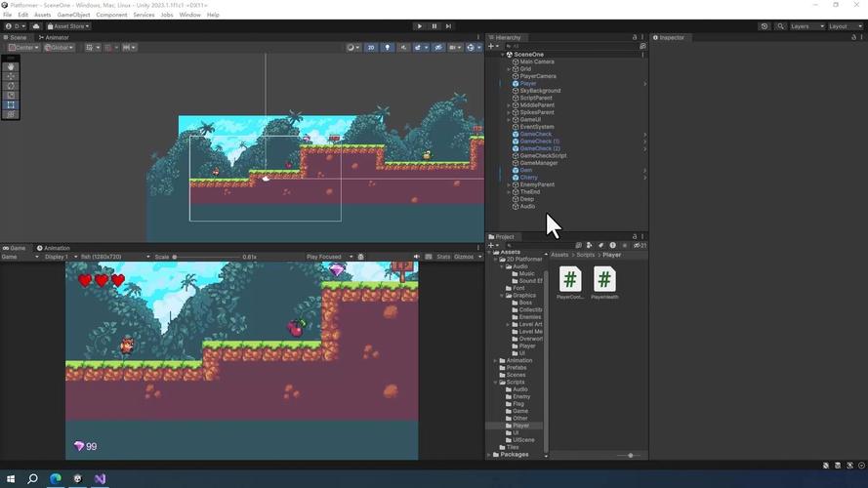
Task: Toggle the Game view shortcuts keyboard icon
Action: pyautogui.click(x=429, y=257)
